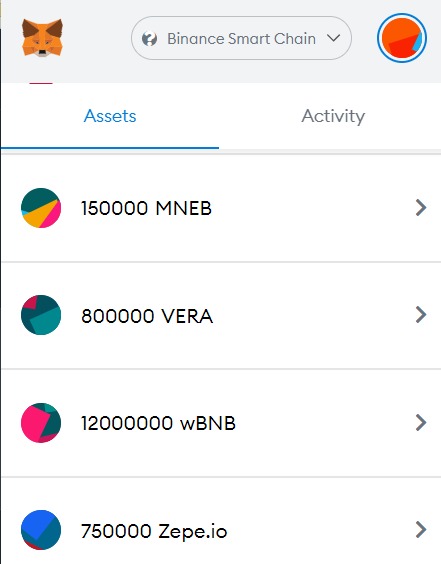441x564 pixels.
Task: Click the network question-mark icon
Action: click(149, 38)
